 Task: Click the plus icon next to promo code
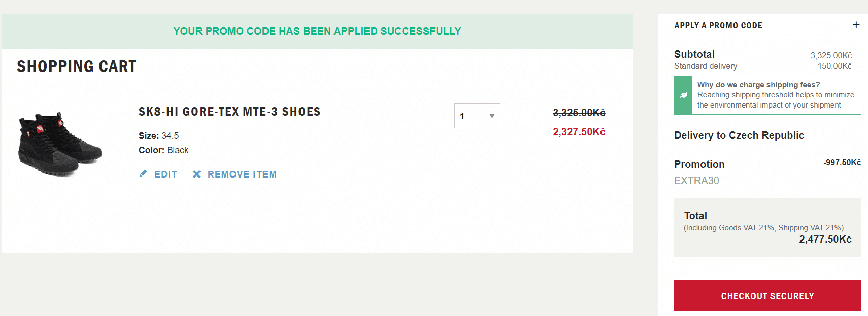click(x=856, y=24)
